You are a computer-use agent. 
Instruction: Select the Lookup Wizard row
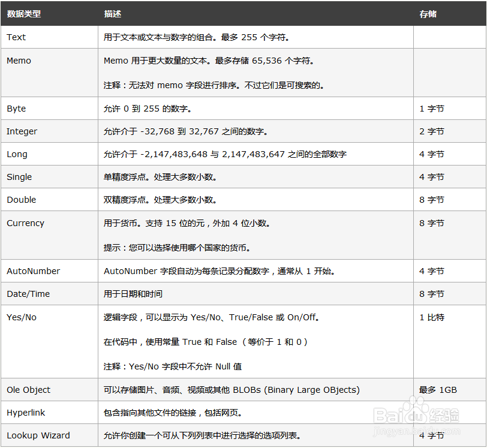coord(38,435)
